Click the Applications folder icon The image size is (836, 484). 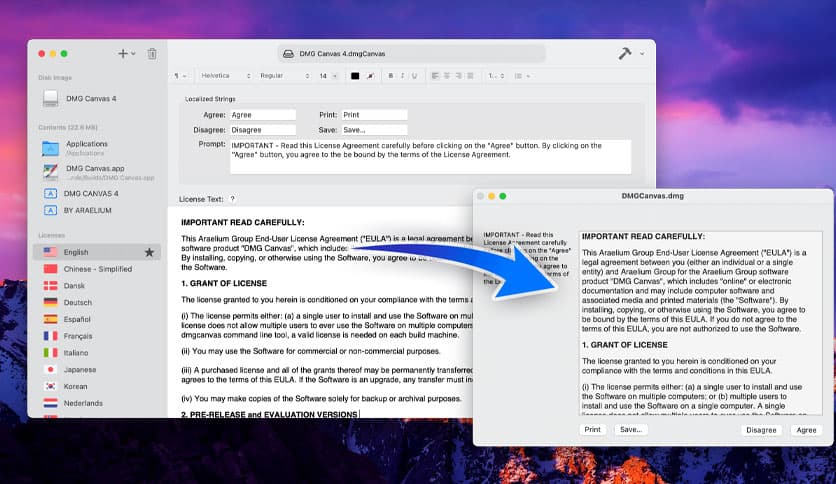50,148
